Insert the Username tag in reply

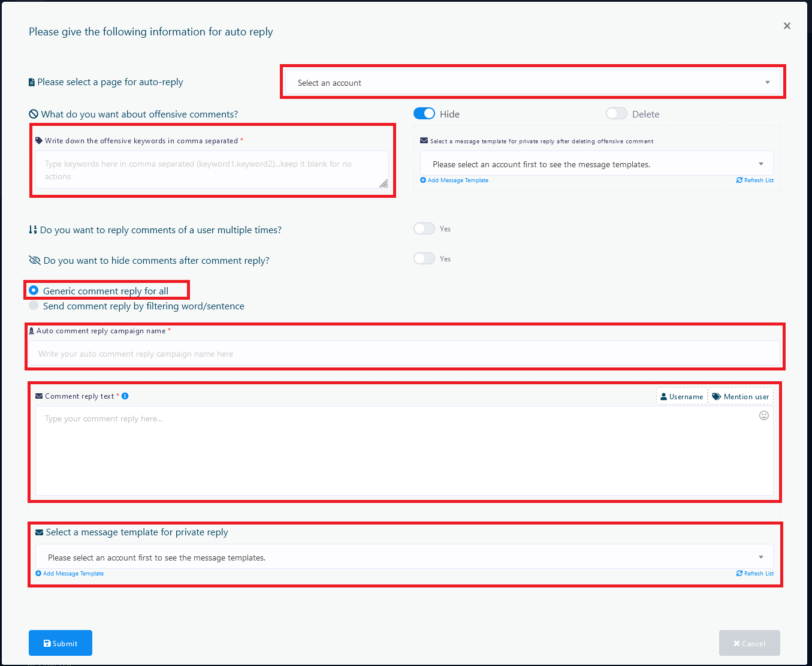click(x=681, y=397)
